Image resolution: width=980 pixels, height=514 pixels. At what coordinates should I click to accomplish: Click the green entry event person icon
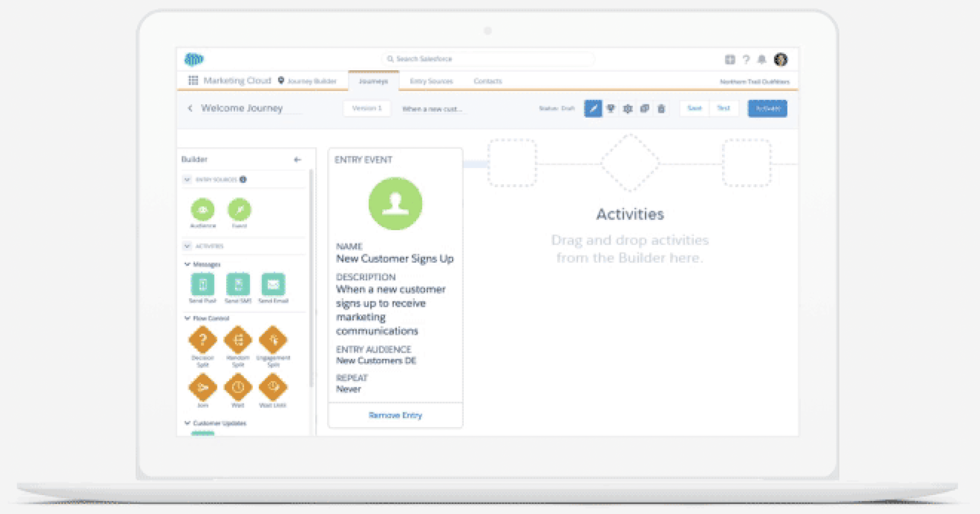coord(395,204)
